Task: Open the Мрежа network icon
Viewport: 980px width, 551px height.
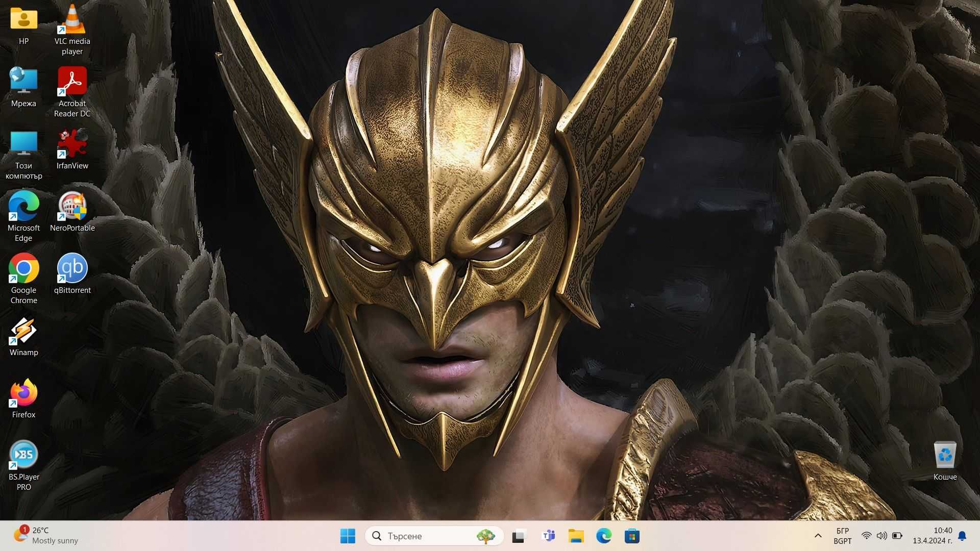Action: (23, 88)
